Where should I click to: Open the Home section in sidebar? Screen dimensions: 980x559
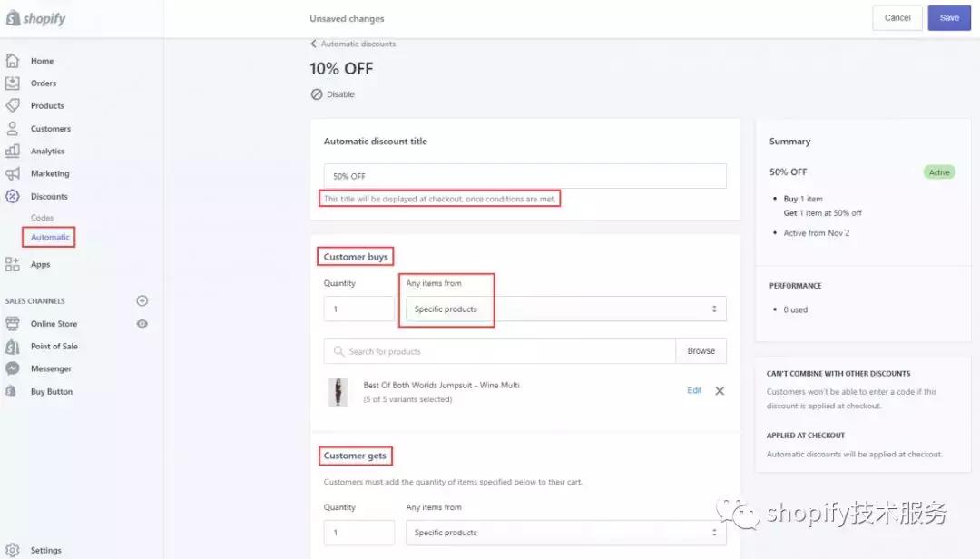click(x=41, y=60)
